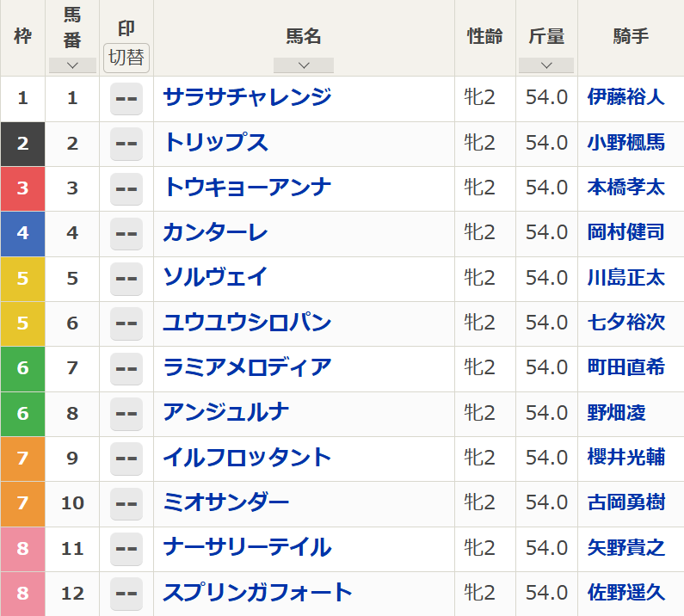684x616 pixels.
Task: View jockey profile of 岡村健司
Action: (625, 232)
